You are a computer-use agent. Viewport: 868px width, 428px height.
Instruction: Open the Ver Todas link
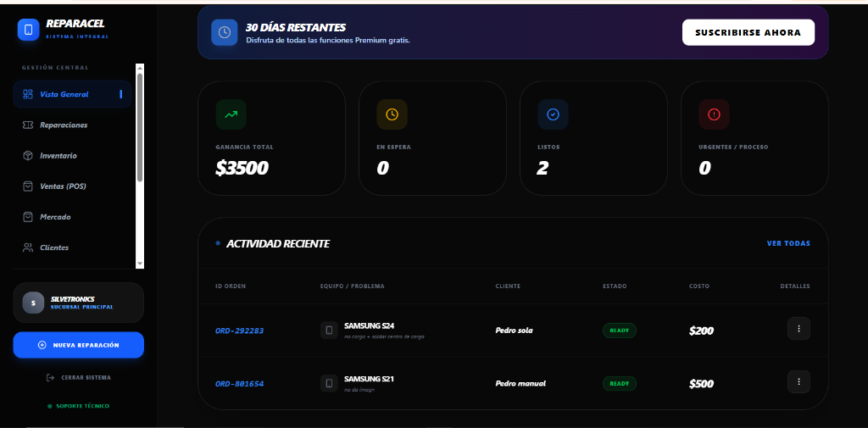[788, 243]
